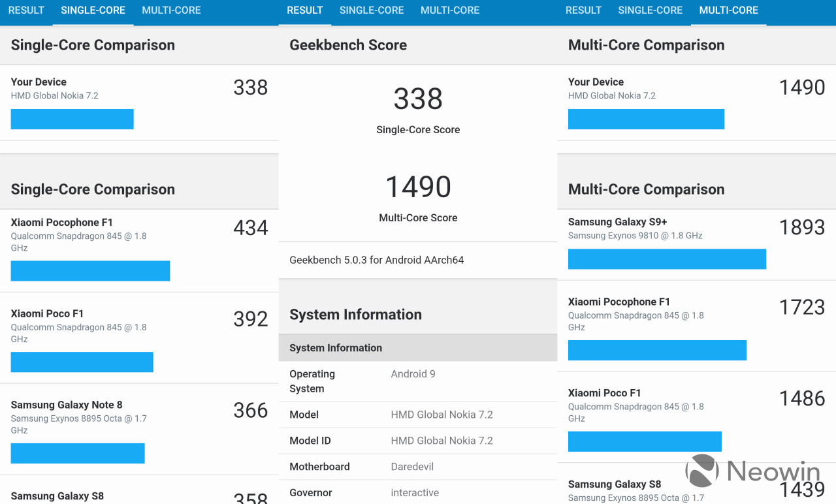Click Xiaomi Pocophone F1 name in single-core list
This screenshot has height=504, width=836.
pos(61,222)
